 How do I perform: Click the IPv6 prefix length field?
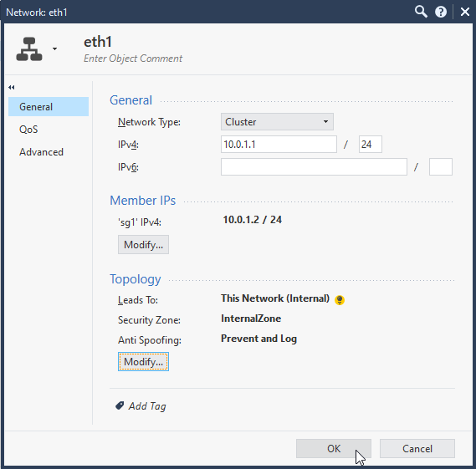click(x=441, y=167)
